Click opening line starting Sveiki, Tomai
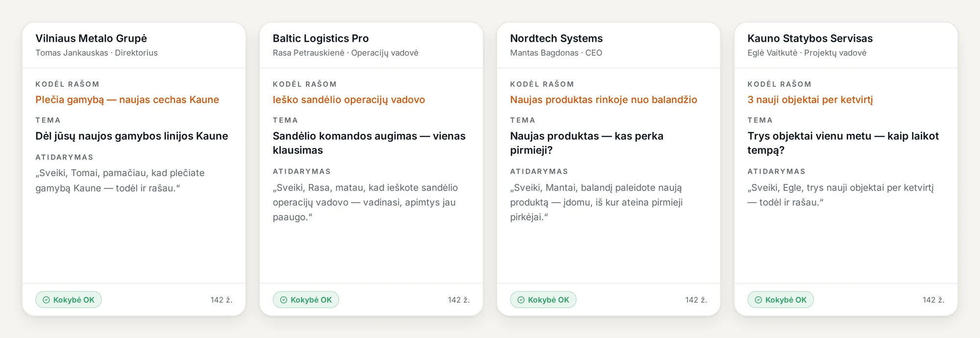 (x=120, y=181)
